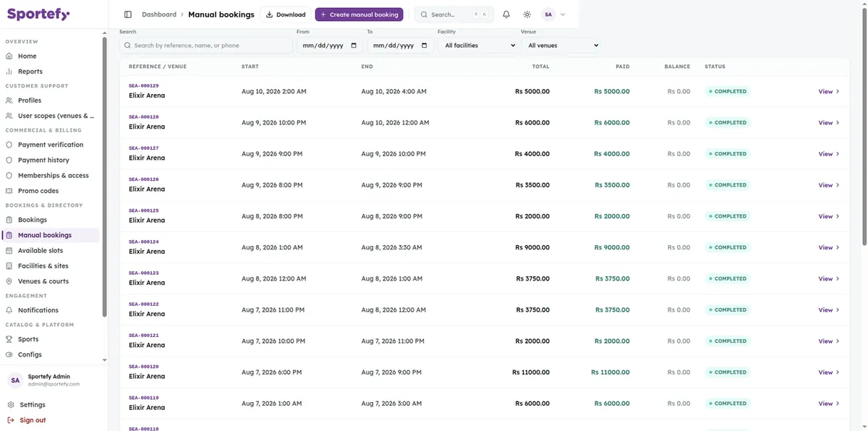Screen dimensions: 868x431
Task: Open the To date calendar picker icon
Action: pyautogui.click(x=424, y=45)
